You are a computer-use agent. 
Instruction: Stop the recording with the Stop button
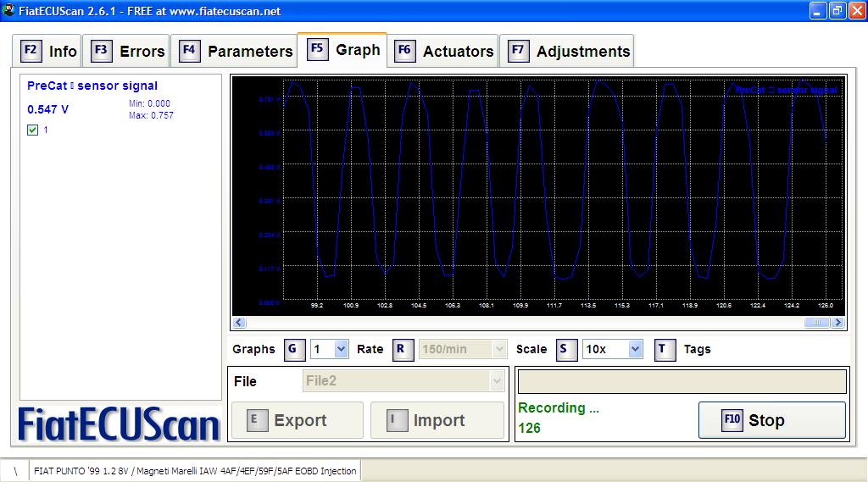pos(771,420)
